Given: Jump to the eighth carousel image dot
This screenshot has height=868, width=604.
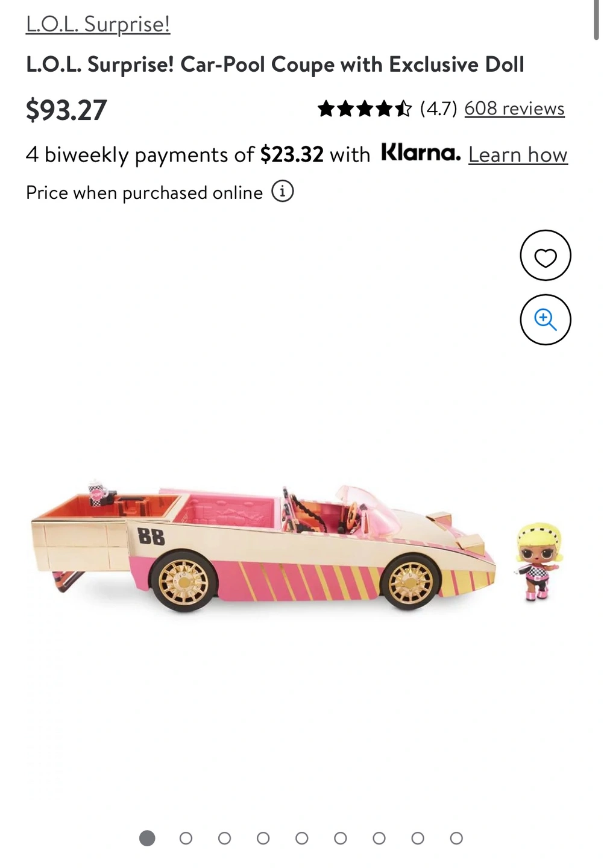Looking at the screenshot, I should tap(418, 838).
